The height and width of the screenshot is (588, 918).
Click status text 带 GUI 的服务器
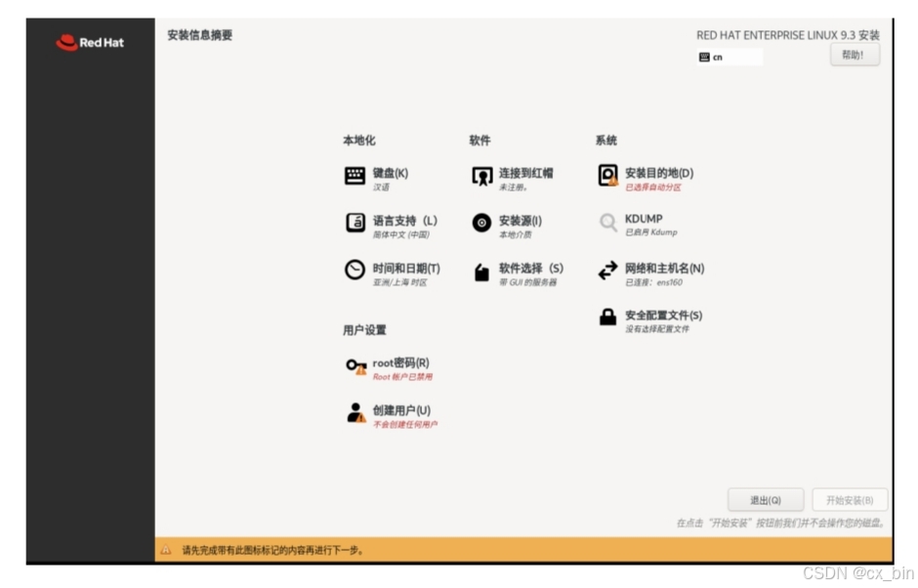527,282
